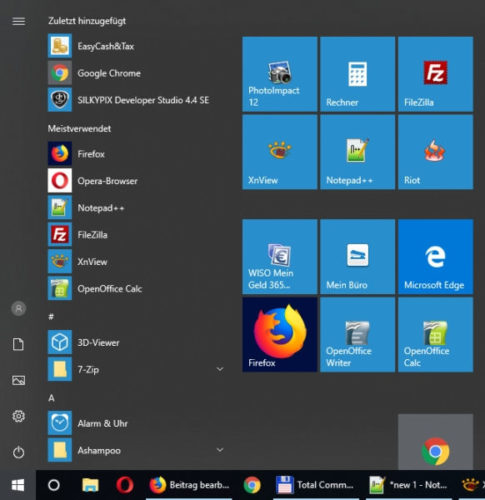485x500 pixels.
Task: Click the 'Zuletzt hinzugefügt' heading
Action: coord(87,21)
